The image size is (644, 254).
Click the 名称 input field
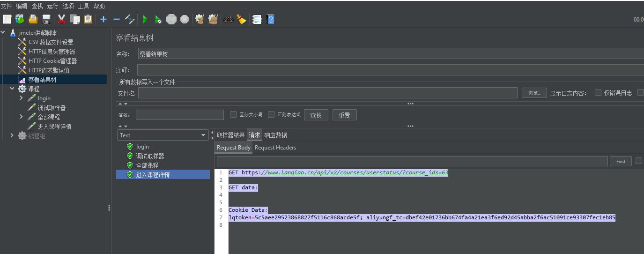391,54
